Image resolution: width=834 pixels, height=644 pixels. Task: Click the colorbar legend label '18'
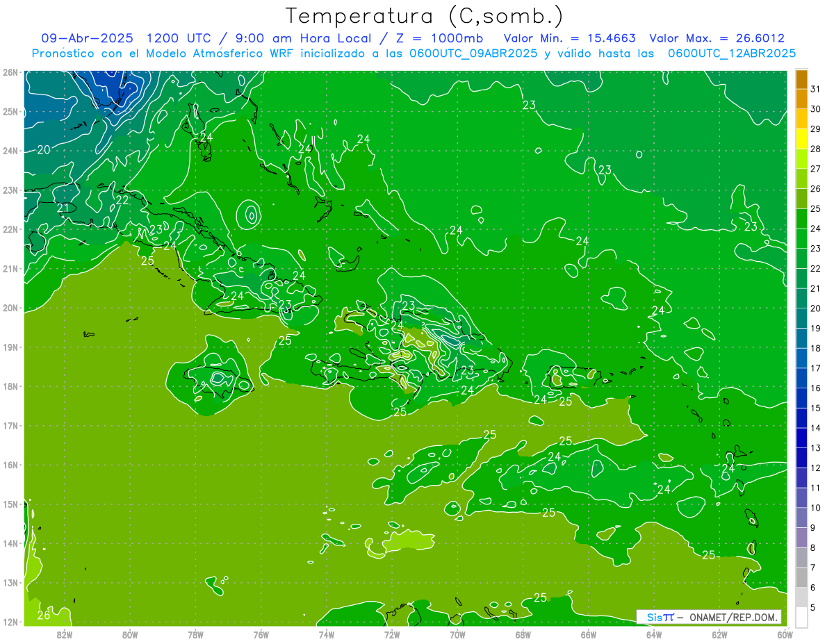[816, 349]
